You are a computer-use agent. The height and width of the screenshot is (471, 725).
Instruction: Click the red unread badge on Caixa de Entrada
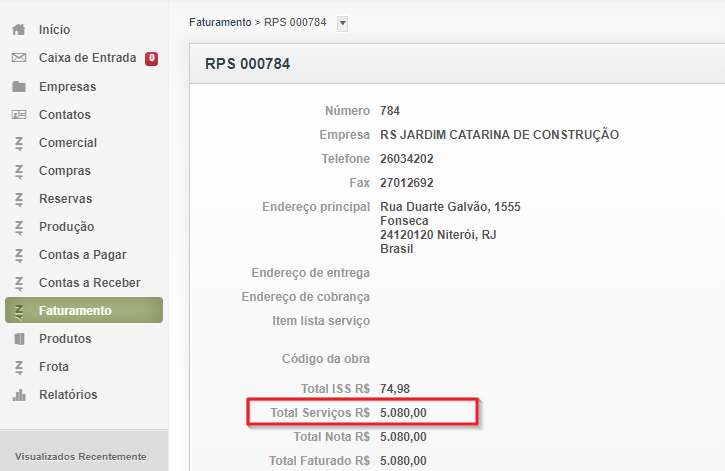tap(151, 58)
